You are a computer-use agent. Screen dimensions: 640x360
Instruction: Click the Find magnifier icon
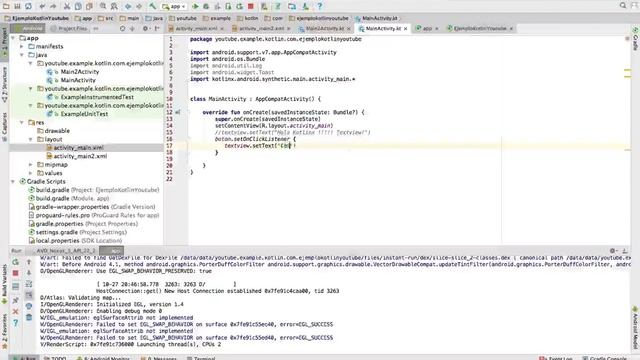pos(103,6)
